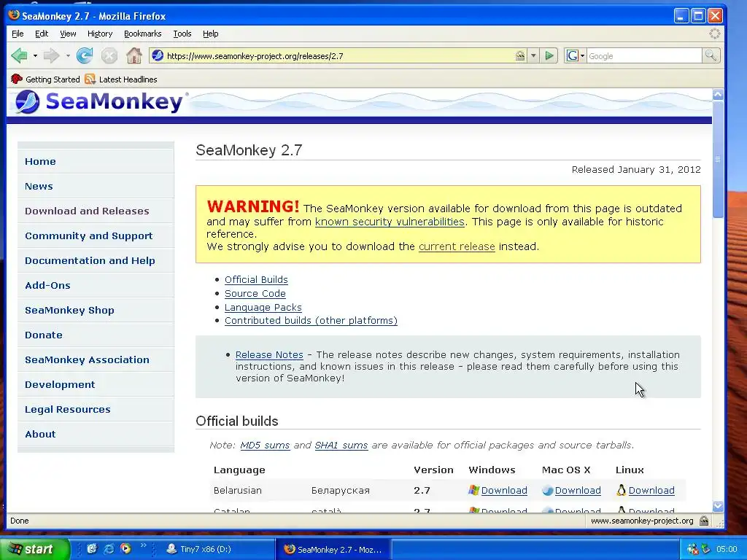Download Belarusian build for Mac OS X

(578, 491)
